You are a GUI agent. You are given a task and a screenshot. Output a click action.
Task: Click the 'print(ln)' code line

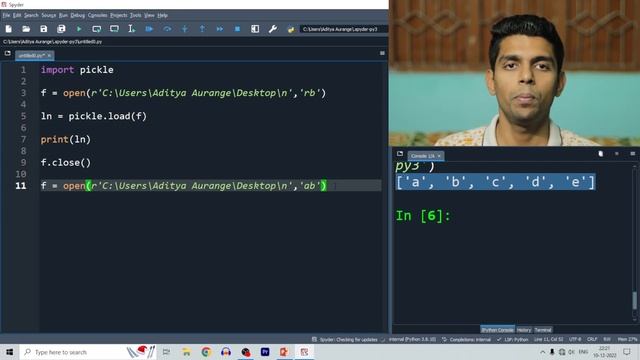(x=65, y=140)
